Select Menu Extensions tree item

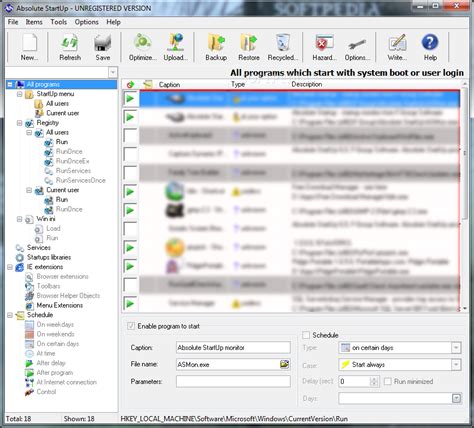point(60,305)
